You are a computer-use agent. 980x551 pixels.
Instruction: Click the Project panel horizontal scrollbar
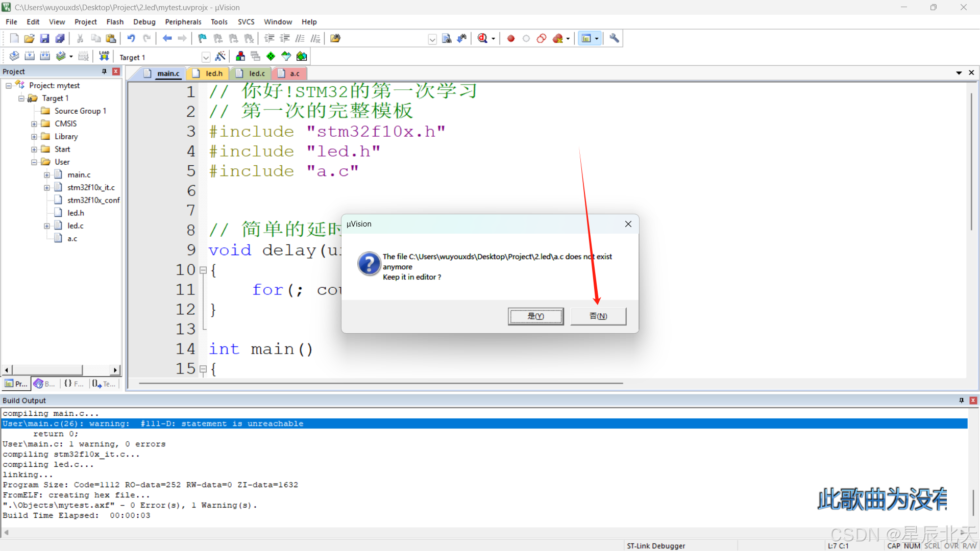tap(47, 370)
